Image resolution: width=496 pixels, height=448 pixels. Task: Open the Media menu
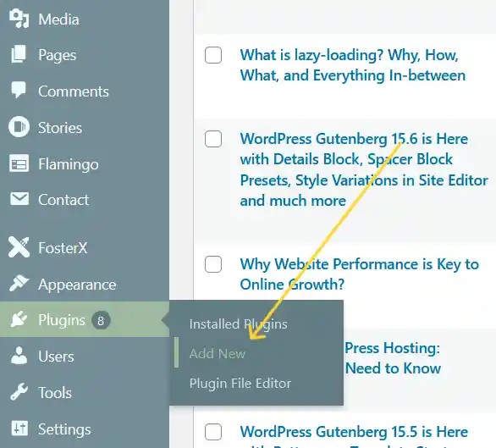(x=58, y=19)
